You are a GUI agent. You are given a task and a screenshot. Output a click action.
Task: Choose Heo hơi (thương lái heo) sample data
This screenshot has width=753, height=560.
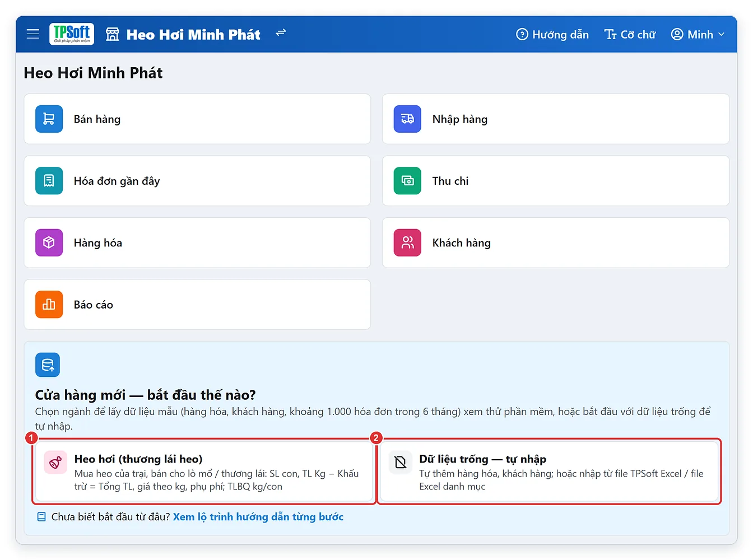tap(204, 472)
